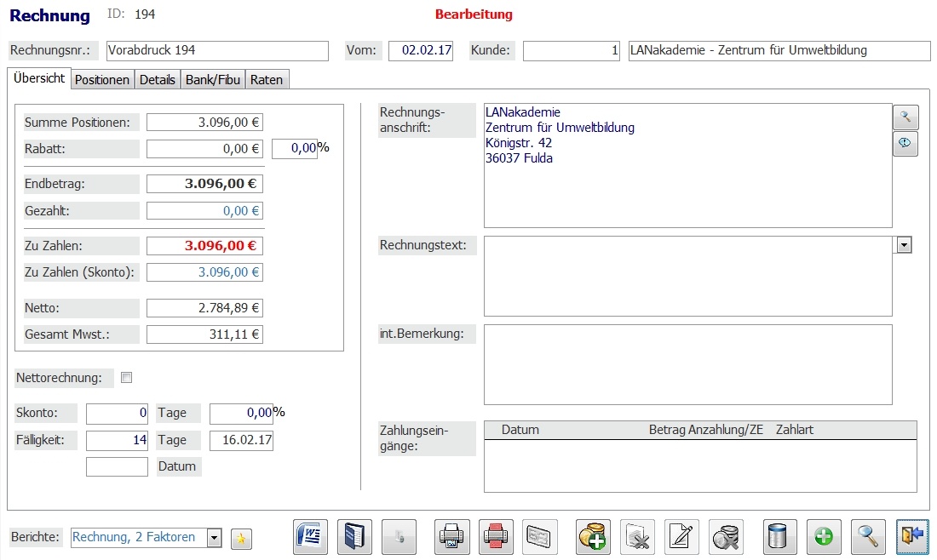Screen dimensions: 937x560
Task: Click the Word export icon
Action: tap(310, 537)
